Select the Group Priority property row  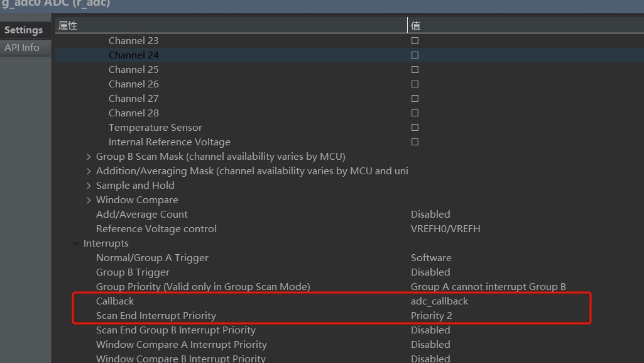pos(203,287)
